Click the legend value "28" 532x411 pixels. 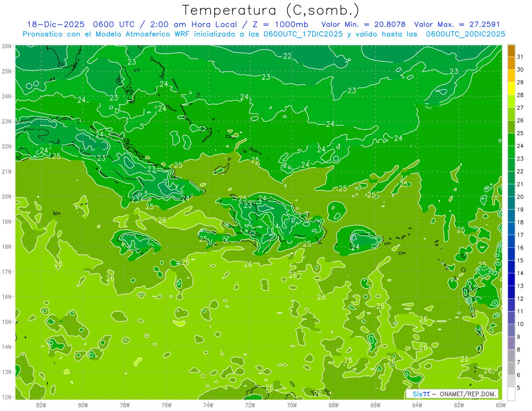pos(520,94)
